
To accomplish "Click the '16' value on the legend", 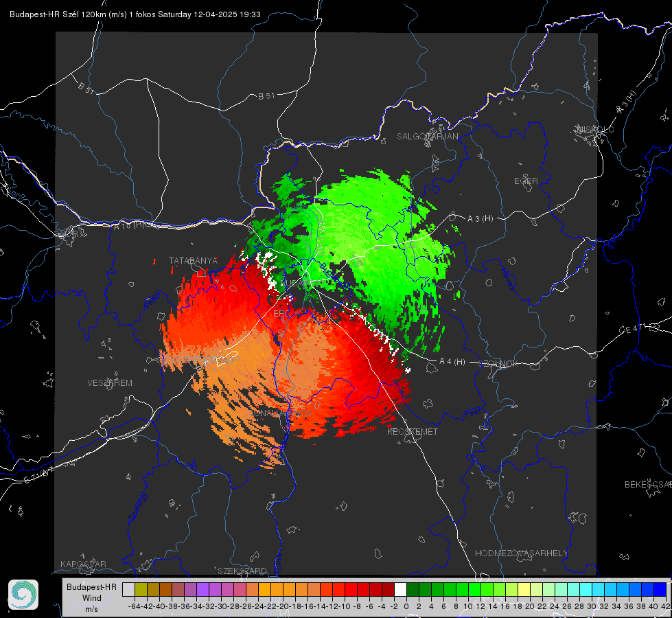I will click(505, 606).
